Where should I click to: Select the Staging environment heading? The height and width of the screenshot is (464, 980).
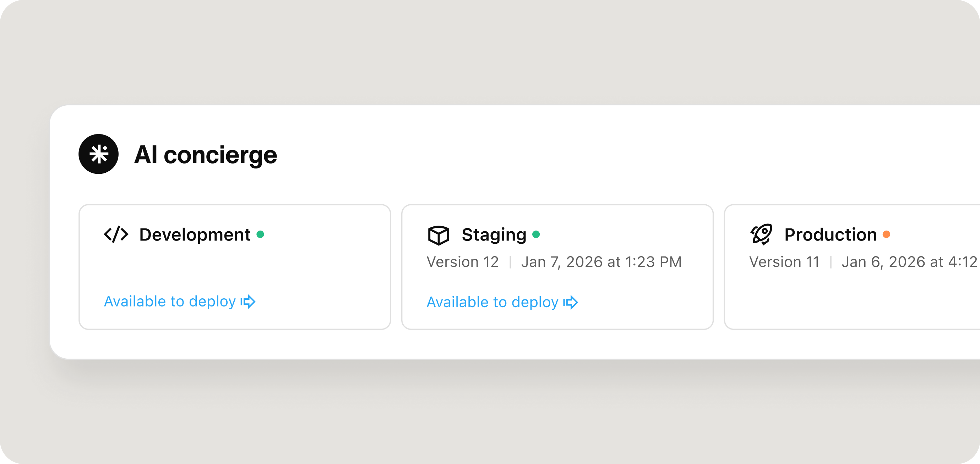click(494, 235)
